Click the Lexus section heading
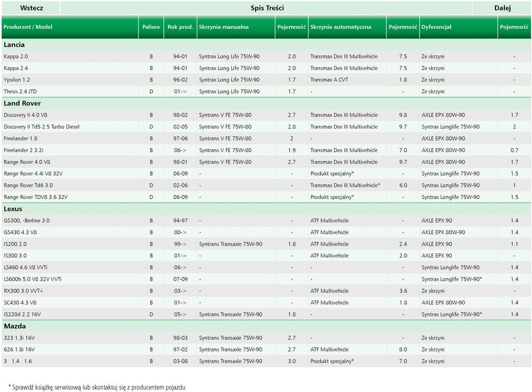The height and width of the screenshot is (392, 532). (13, 208)
